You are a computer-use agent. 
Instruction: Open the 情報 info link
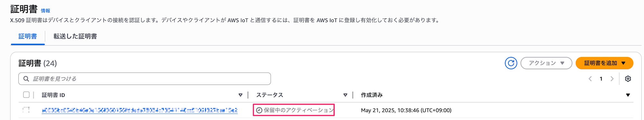pos(45,11)
